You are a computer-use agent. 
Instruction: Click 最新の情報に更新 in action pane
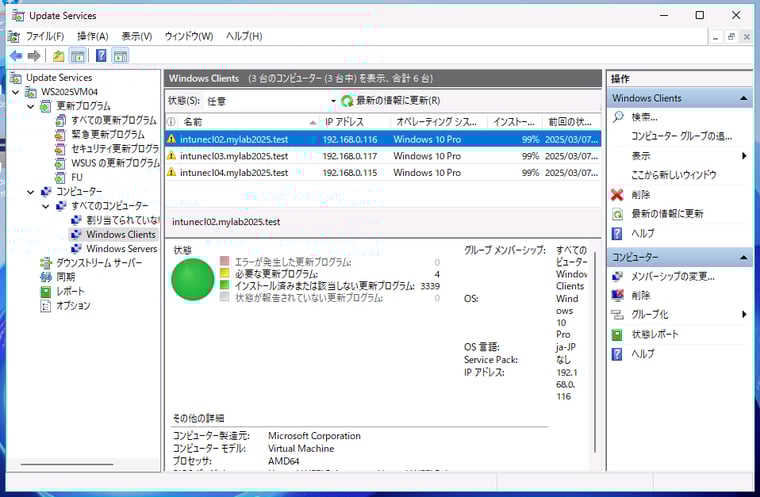[667, 214]
